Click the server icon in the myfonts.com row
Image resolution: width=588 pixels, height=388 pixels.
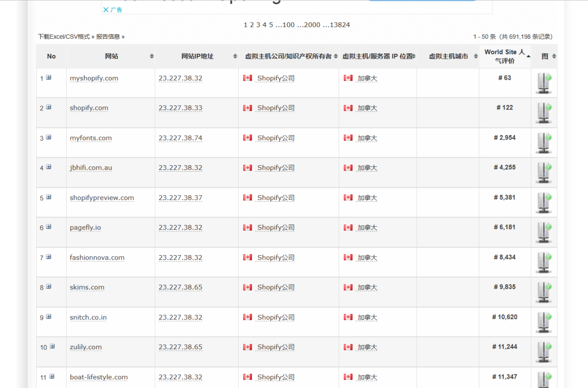(544, 143)
